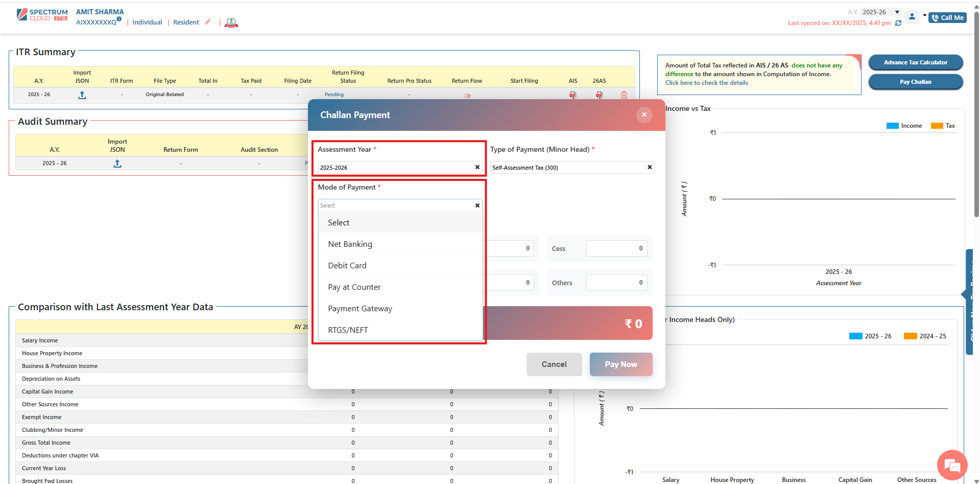Choose Net Banking from payment mode list

pos(350,244)
